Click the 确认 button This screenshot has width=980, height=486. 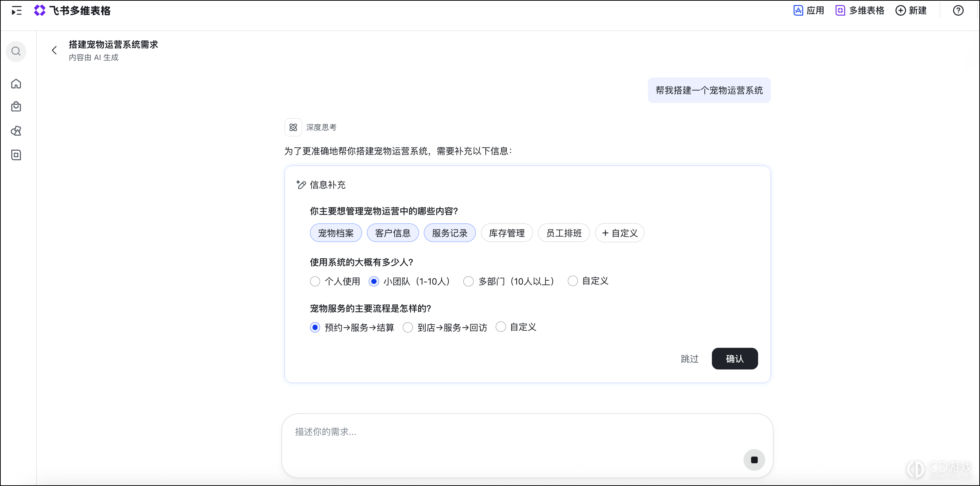pyautogui.click(x=735, y=359)
